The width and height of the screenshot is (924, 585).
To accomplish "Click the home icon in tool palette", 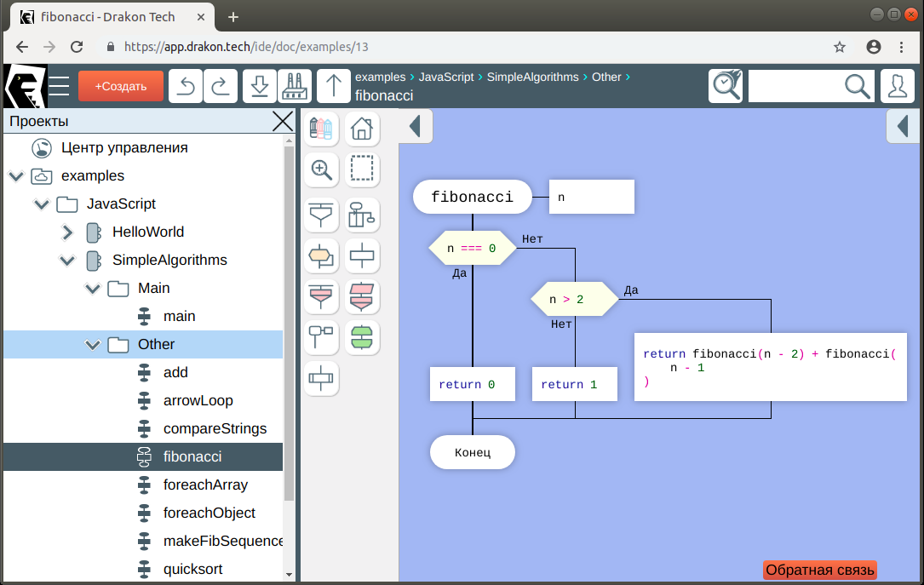I will pyautogui.click(x=362, y=129).
